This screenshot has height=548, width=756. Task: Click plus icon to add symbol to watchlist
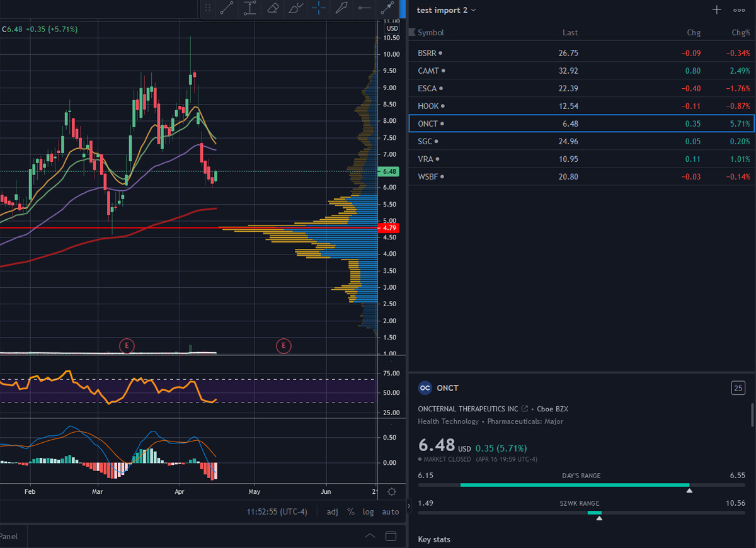pos(716,10)
